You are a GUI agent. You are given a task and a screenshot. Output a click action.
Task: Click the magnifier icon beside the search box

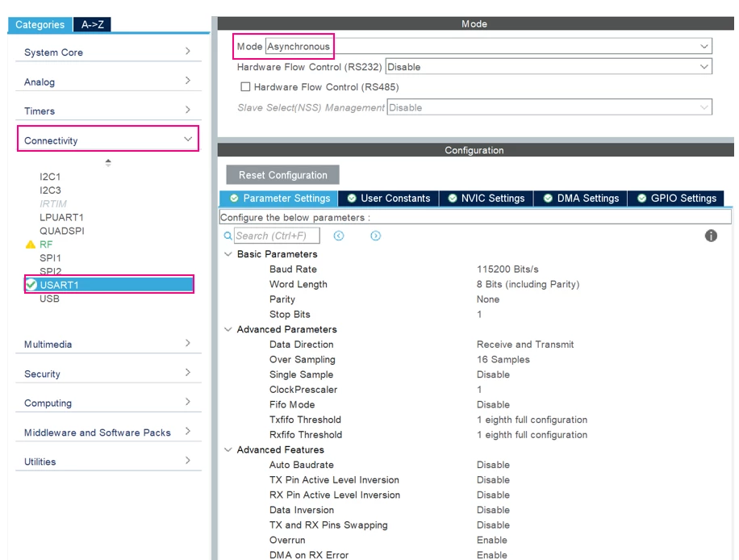coord(228,236)
